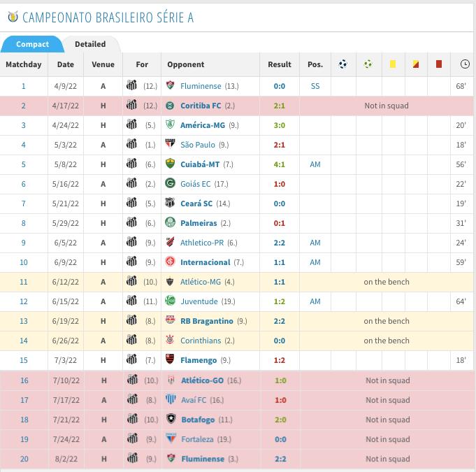Click the 59' minutes value in Internacional row
Image resolution: width=476 pixels, height=472 pixels.
click(461, 262)
